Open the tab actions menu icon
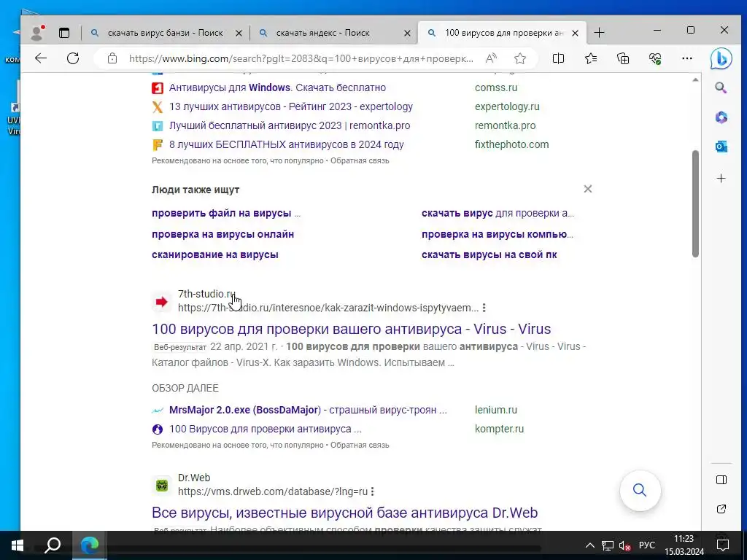 (64, 33)
